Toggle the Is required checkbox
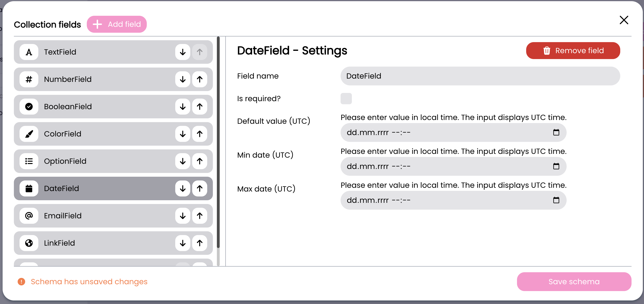Image resolution: width=644 pixels, height=304 pixels. [346, 99]
